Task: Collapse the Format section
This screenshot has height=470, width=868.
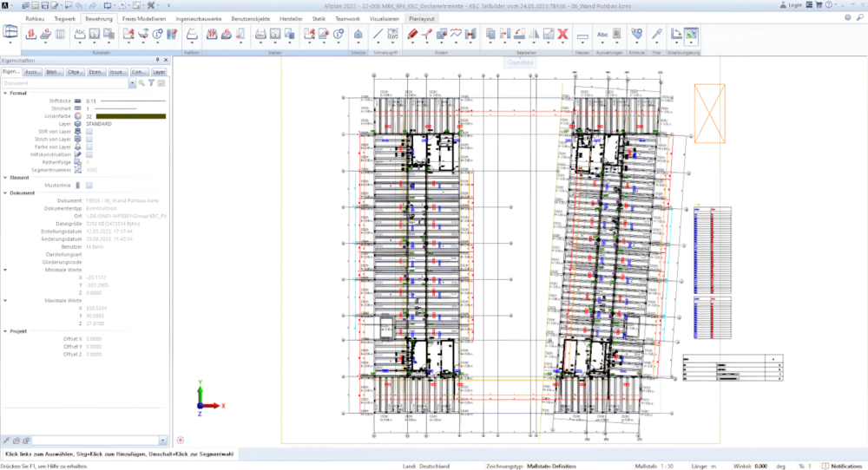Action: [4, 93]
